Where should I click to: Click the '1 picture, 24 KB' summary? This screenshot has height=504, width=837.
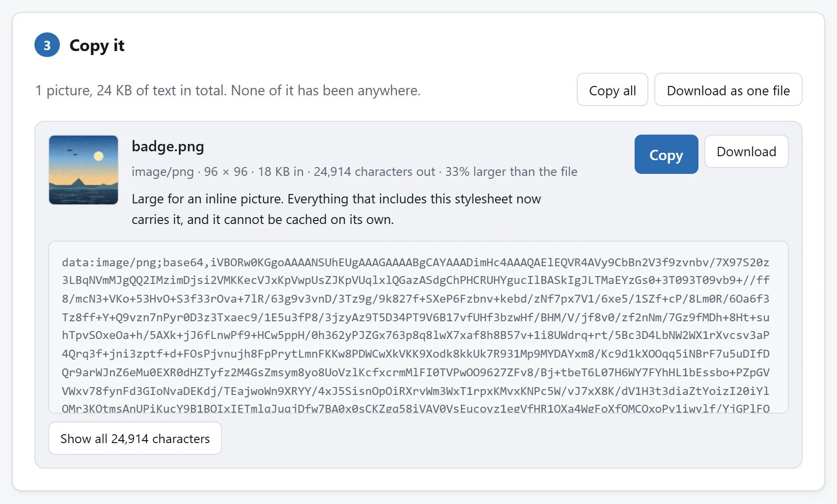(x=228, y=90)
